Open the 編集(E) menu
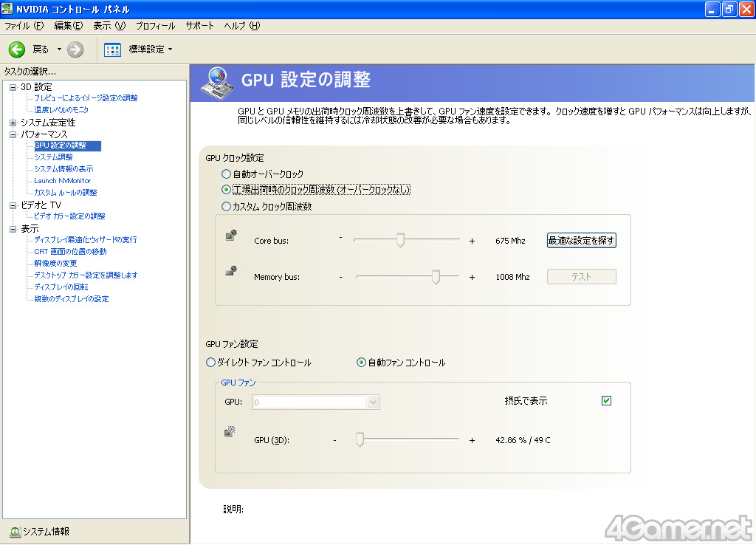 tap(69, 26)
